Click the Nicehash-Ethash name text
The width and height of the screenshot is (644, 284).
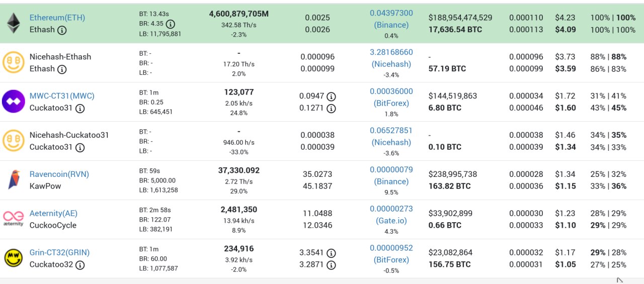tap(60, 57)
